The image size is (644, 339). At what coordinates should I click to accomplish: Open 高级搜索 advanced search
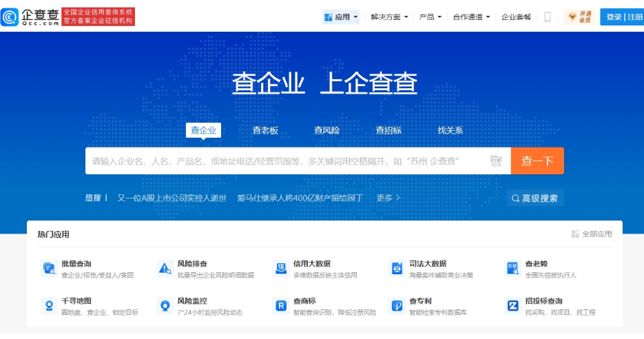click(x=535, y=198)
